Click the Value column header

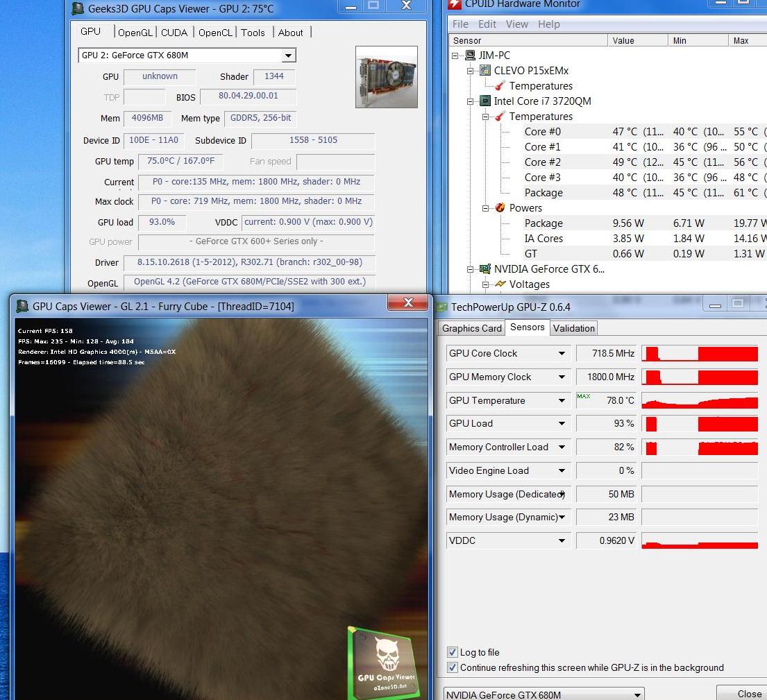tap(637, 40)
